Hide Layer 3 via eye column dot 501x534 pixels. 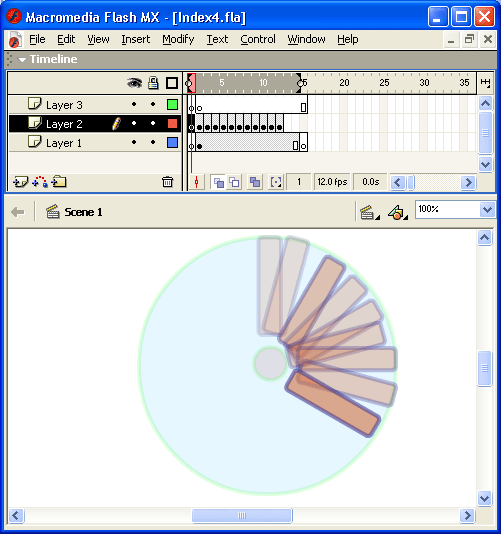pyautogui.click(x=134, y=105)
